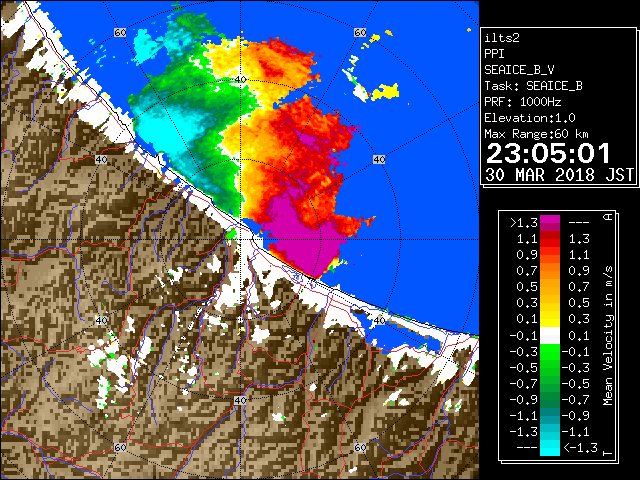
Task: Click the 'T' letter at the legend bottom
Action: coord(608,453)
